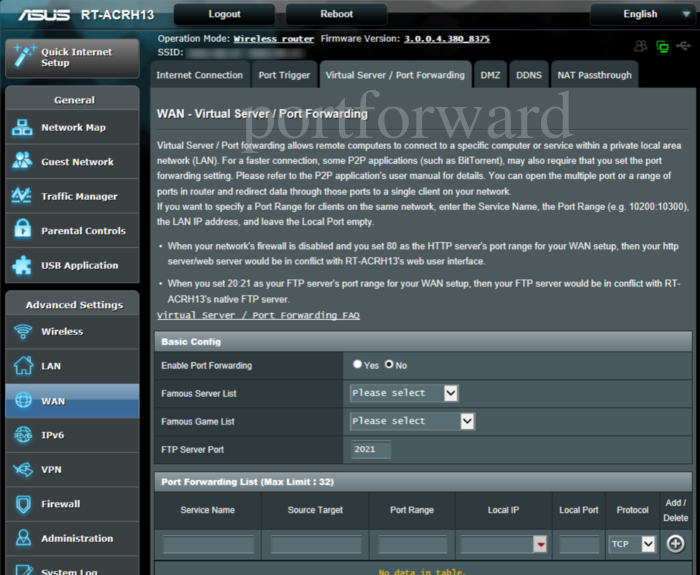Open Traffic Manager icon in sidebar
700x575 pixels.
coord(22,197)
